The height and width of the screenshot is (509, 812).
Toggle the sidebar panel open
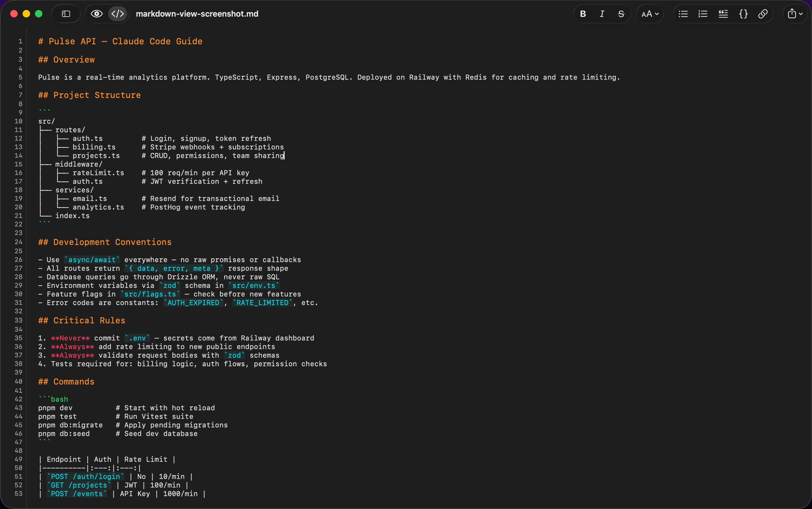point(66,13)
